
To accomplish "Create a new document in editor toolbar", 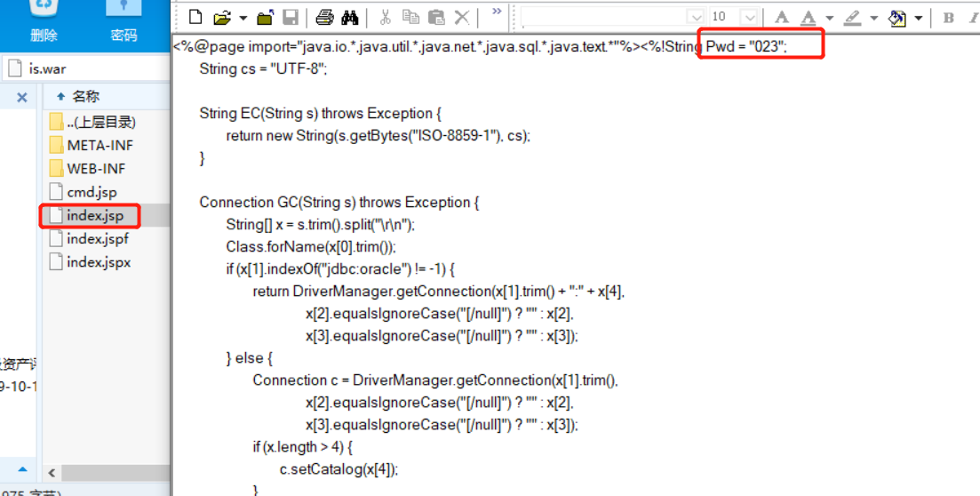I will [x=195, y=17].
